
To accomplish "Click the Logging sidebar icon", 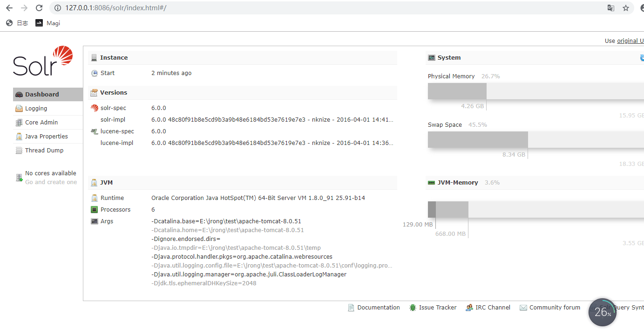I will tap(19, 108).
